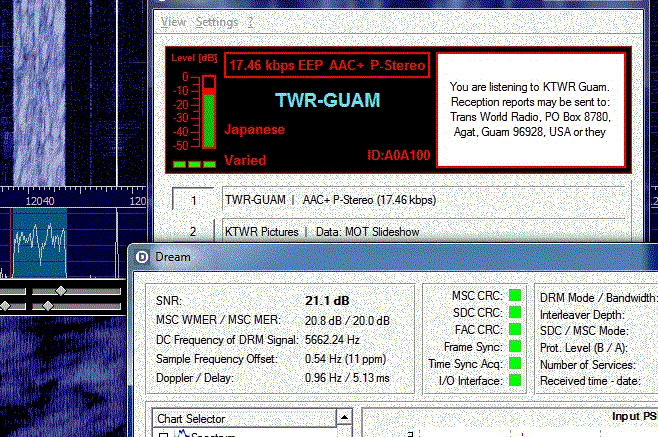Screen dimensions: 658x437
Task: Click the Frame Sync green status LED
Action: 515,346
